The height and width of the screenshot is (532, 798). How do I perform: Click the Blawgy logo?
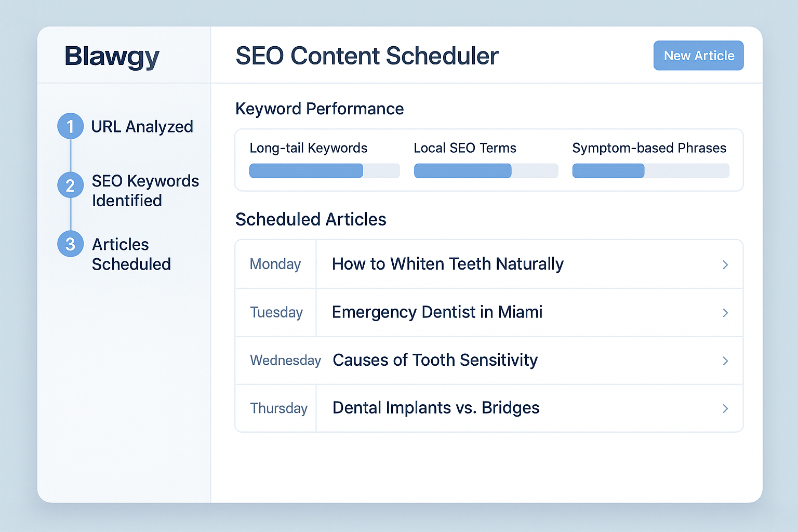pos(112,57)
